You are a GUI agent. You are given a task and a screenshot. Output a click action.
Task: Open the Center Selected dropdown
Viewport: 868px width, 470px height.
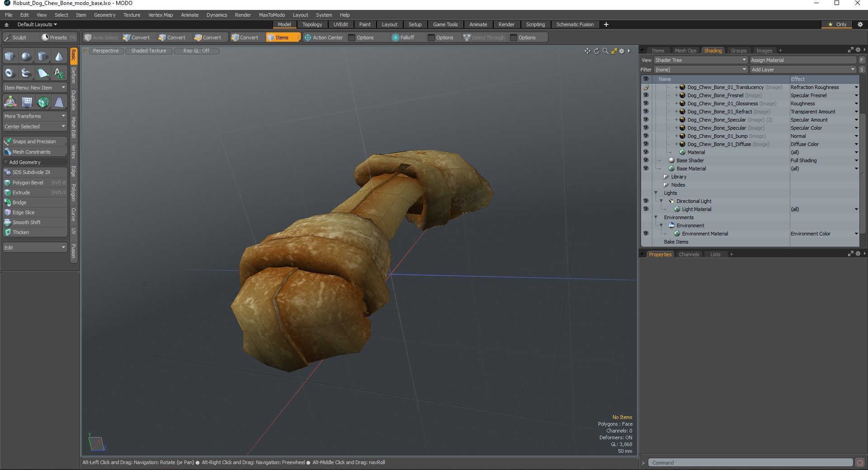(x=35, y=127)
